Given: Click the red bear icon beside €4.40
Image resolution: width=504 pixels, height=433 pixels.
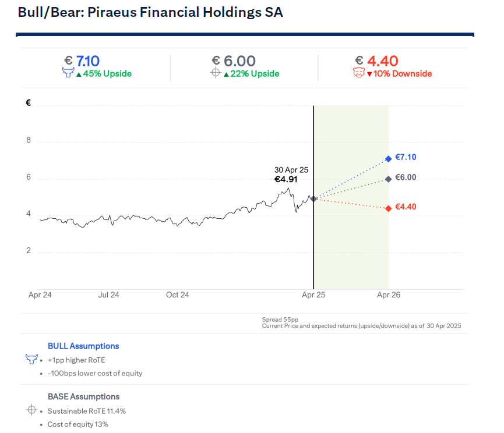Looking at the screenshot, I should [358, 73].
